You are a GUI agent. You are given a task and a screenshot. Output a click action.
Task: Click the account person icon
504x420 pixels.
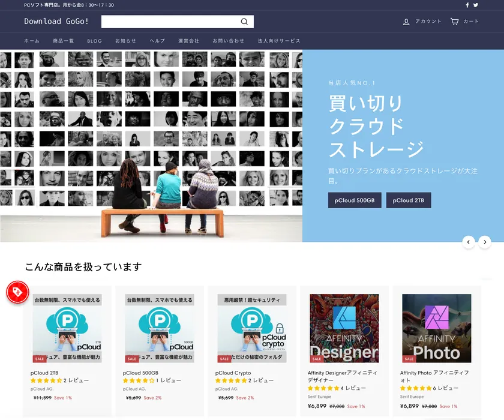pyautogui.click(x=406, y=22)
